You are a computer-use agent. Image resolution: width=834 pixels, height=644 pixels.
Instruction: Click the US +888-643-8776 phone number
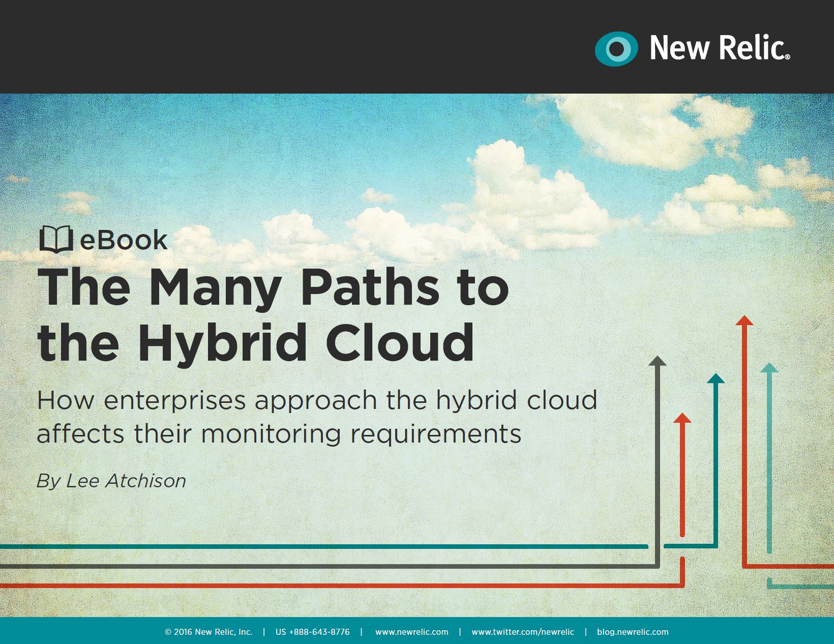click(313, 632)
